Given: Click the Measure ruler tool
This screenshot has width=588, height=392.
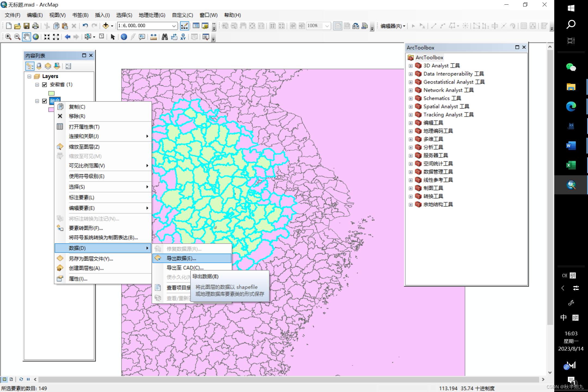Looking at the screenshot, I should click(154, 37).
